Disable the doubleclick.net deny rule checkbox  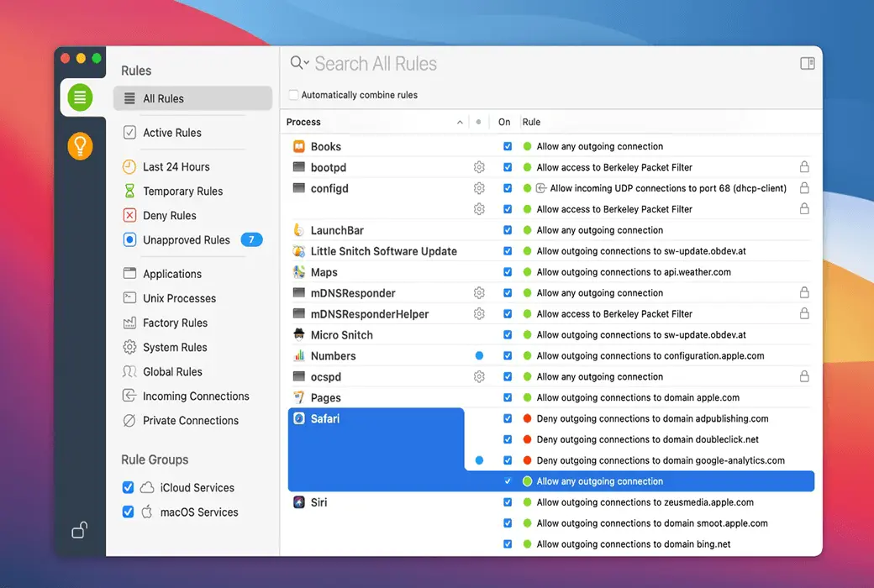[x=508, y=439]
